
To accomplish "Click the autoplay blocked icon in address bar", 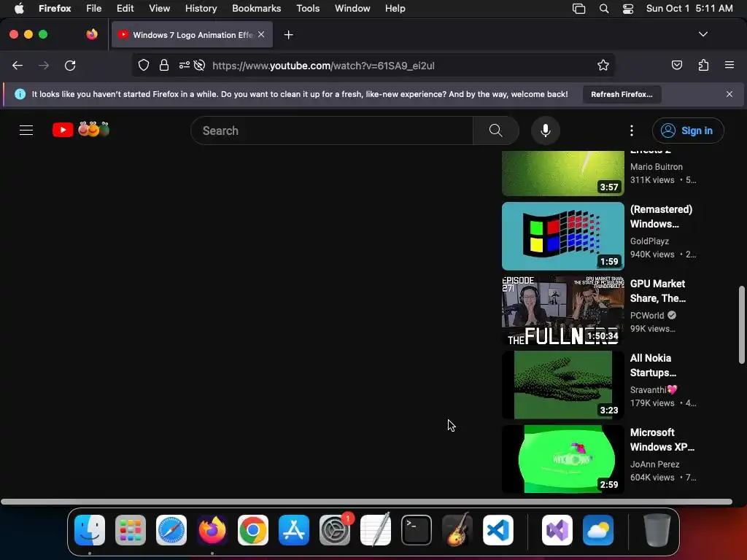I will pyautogui.click(x=200, y=65).
